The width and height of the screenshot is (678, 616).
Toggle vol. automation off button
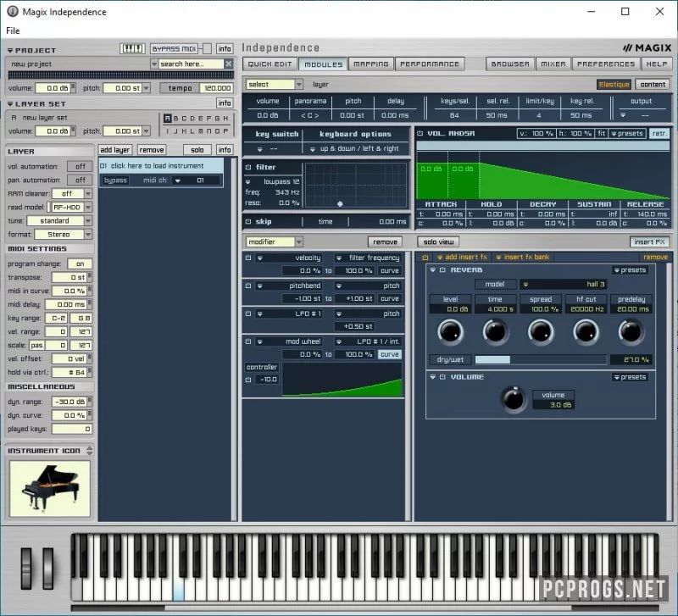pyautogui.click(x=80, y=166)
